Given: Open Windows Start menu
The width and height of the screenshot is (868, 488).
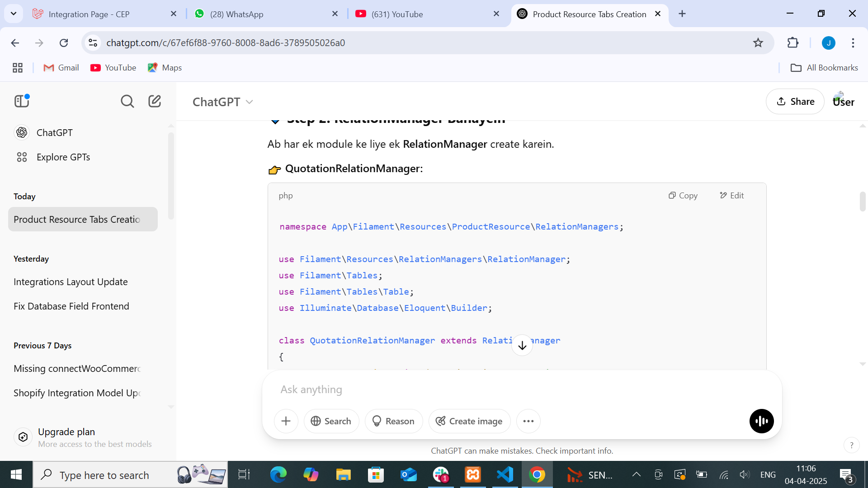Looking at the screenshot, I should 16,474.
